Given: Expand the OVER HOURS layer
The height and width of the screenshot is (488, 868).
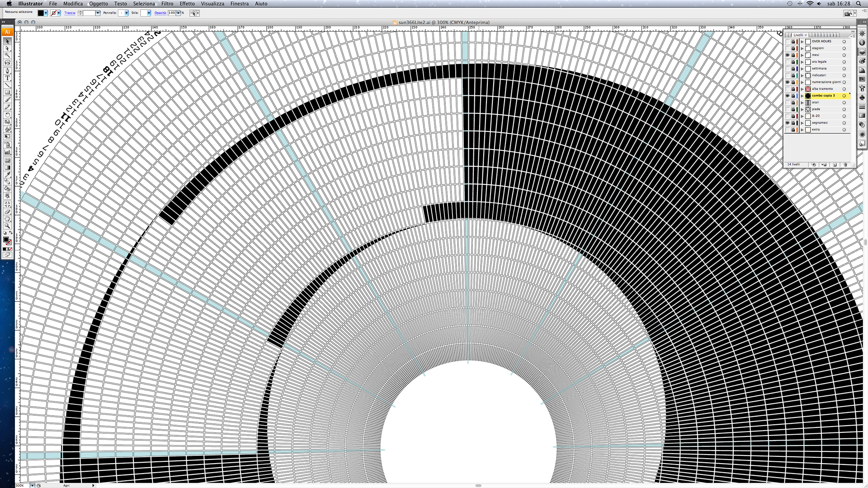Looking at the screenshot, I should [x=802, y=42].
